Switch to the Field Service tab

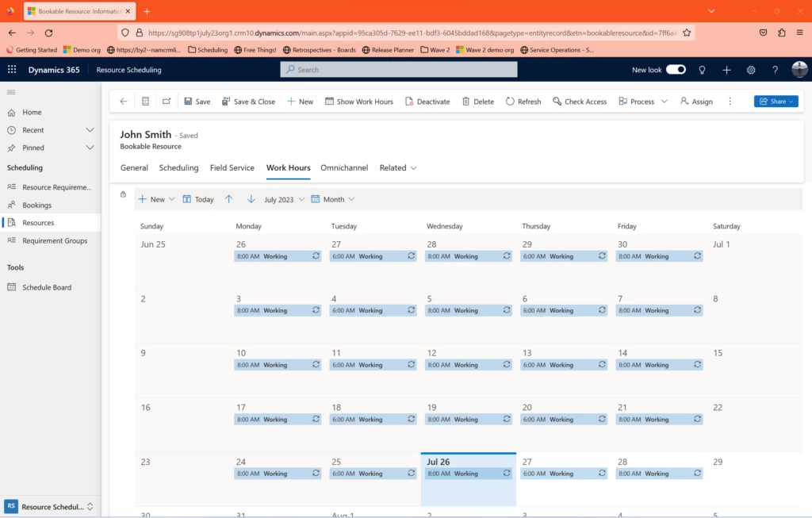pos(232,167)
